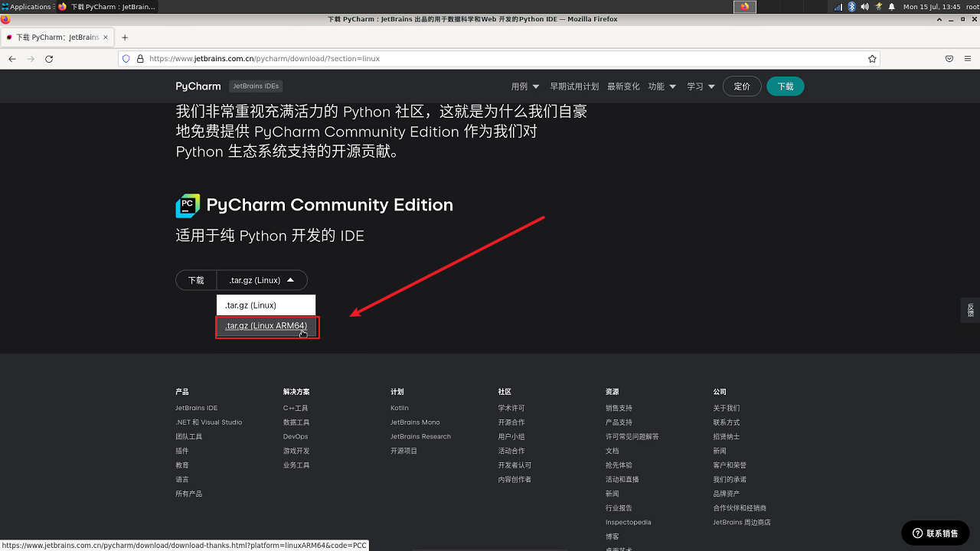Bookmark this page with the star icon
The height and width of the screenshot is (551, 980).
[x=872, y=59]
